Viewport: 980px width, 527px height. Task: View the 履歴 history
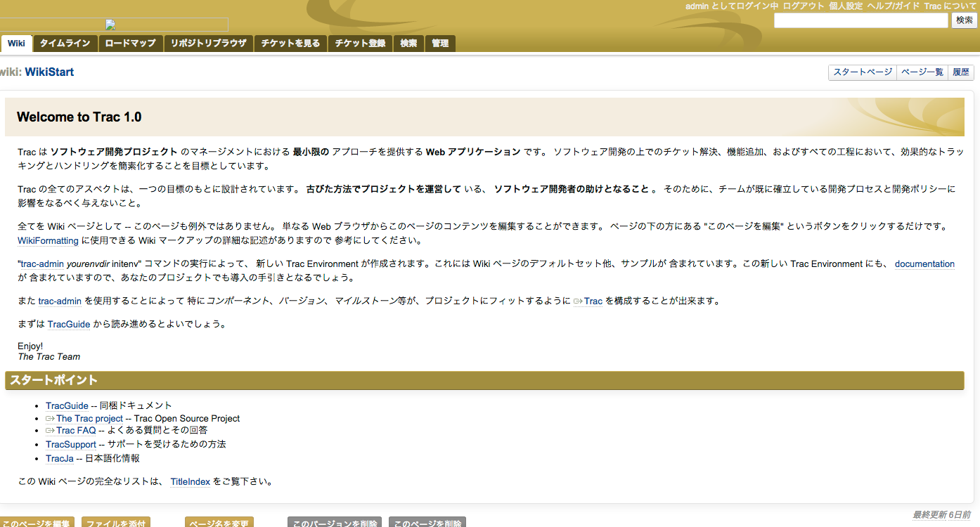click(x=961, y=72)
